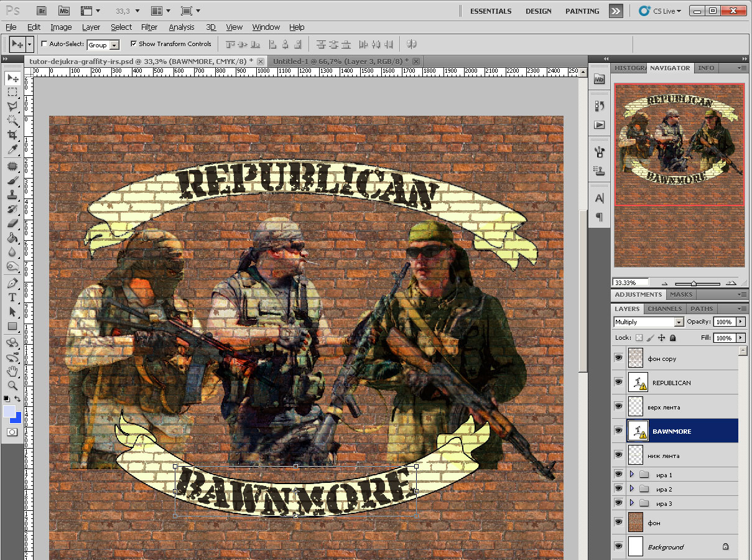Hide the REPUBLICAN layer
This screenshot has width=752, height=560.
[x=618, y=382]
